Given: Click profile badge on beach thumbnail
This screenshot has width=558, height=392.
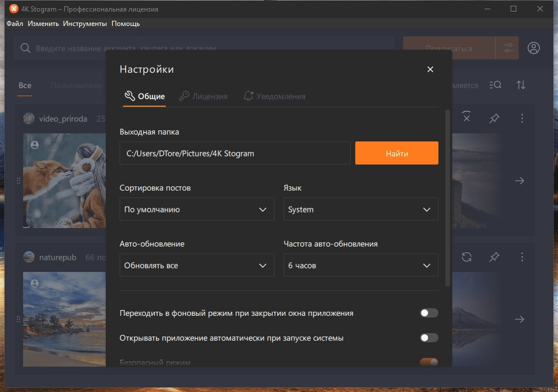Looking at the screenshot, I should (35, 283).
